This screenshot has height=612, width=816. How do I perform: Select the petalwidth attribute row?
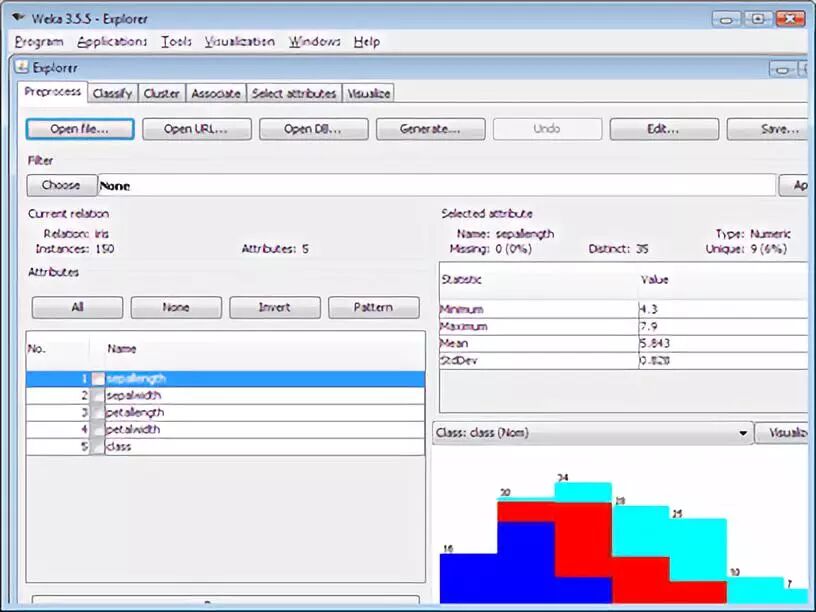click(x=225, y=430)
